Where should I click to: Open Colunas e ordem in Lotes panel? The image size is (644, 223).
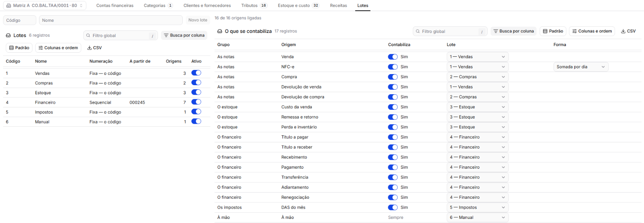tap(58, 48)
